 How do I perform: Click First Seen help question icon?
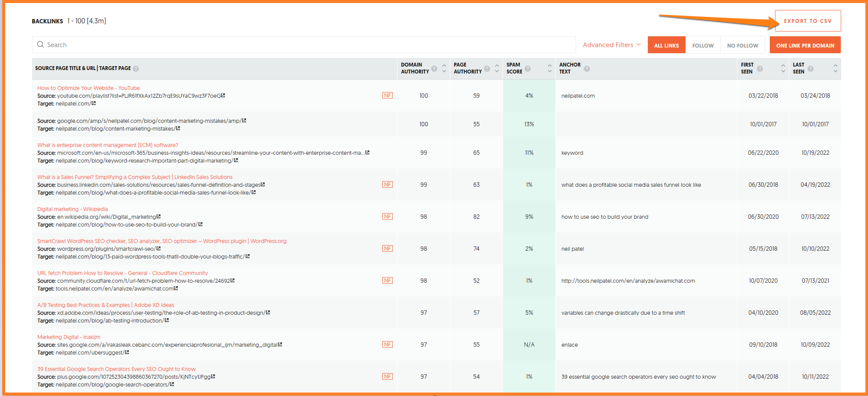tap(760, 69)
